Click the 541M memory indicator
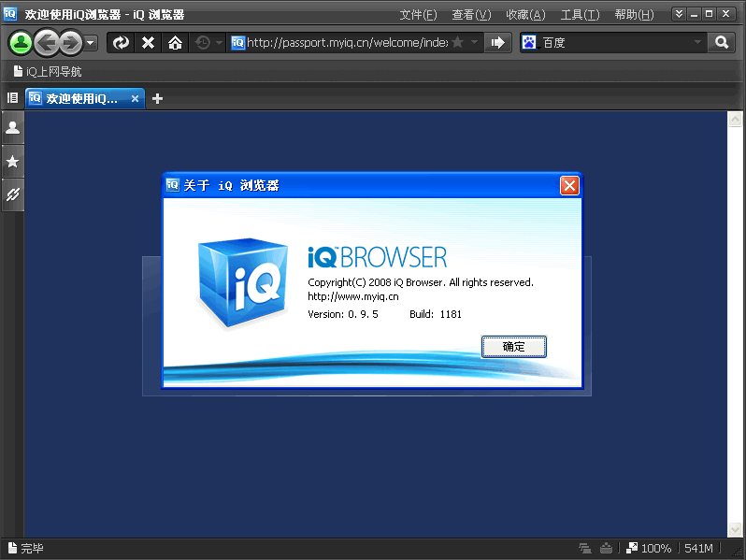 (698, 548)
